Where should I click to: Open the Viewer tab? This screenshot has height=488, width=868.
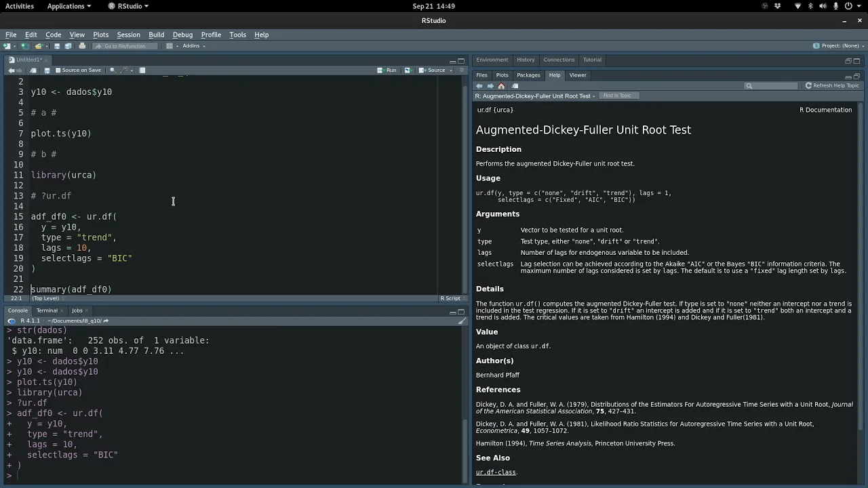pyautogui.click(x=578, y=75)
